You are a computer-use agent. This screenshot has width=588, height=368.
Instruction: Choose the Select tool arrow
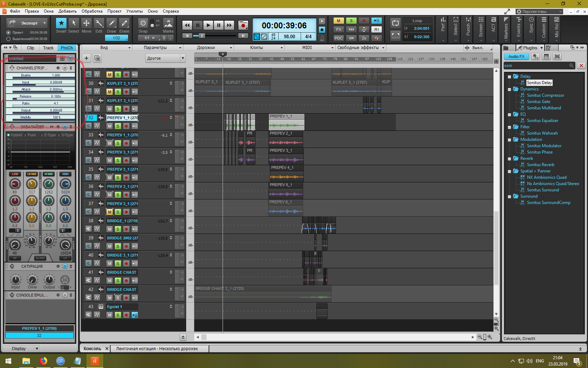[x=73, y=23]
